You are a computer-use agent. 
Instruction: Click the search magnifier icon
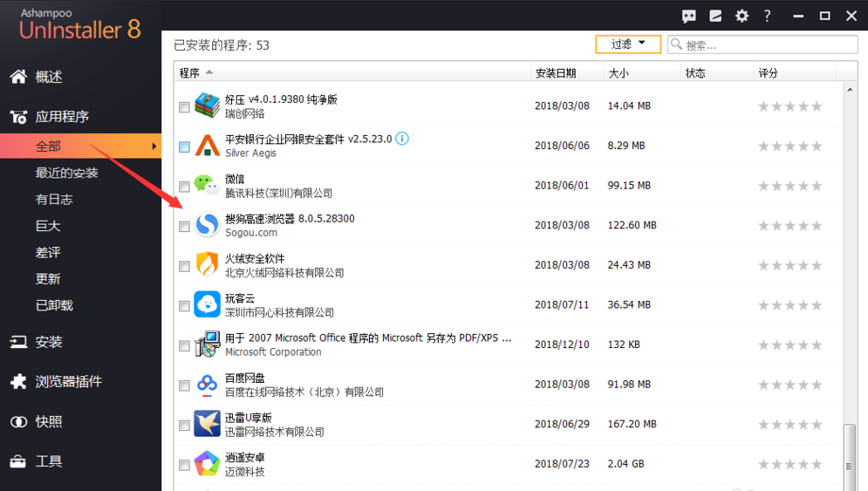pyautogui.click(x=676, y=44)
